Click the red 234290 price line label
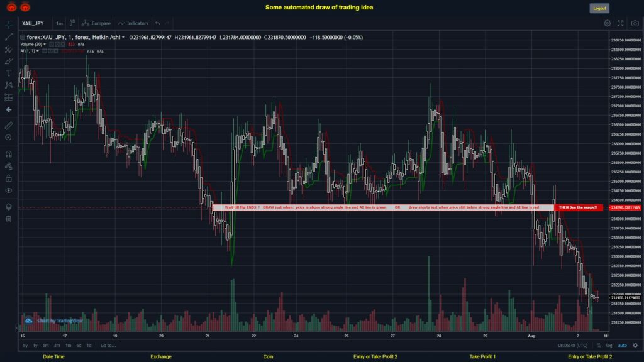The height and width of the screenshot is (362, 644). [625, 207]
